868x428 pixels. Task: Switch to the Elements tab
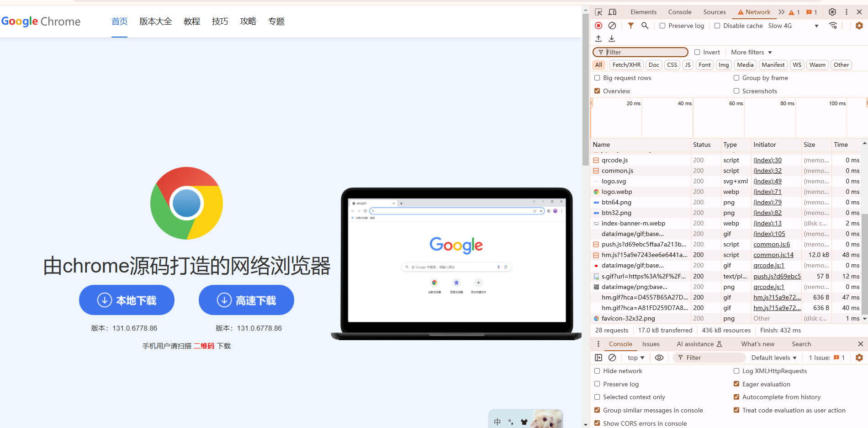coord(643,12)
